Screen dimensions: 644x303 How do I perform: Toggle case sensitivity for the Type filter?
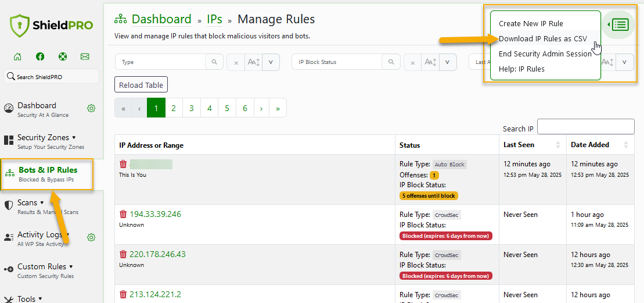[x=253, y=62]
